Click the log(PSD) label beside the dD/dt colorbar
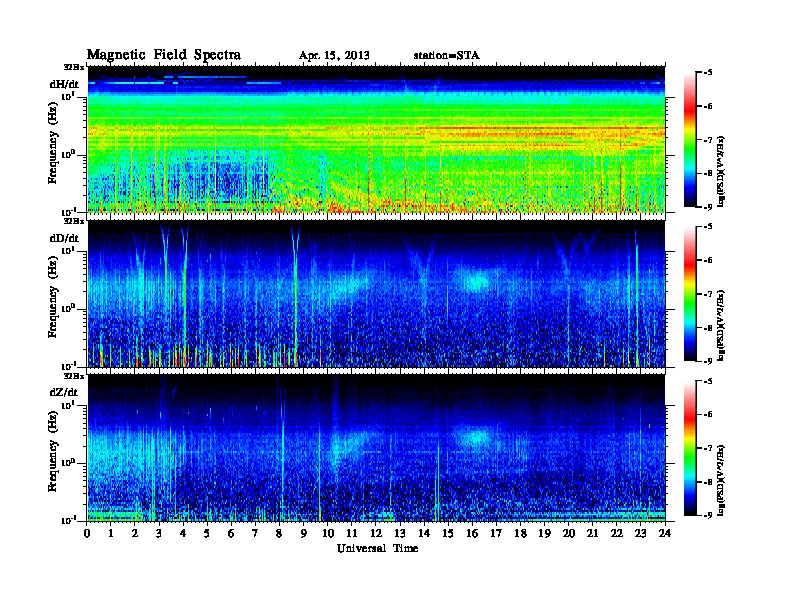792x612 pixels. pyautogui.click(x=721, y=325)
